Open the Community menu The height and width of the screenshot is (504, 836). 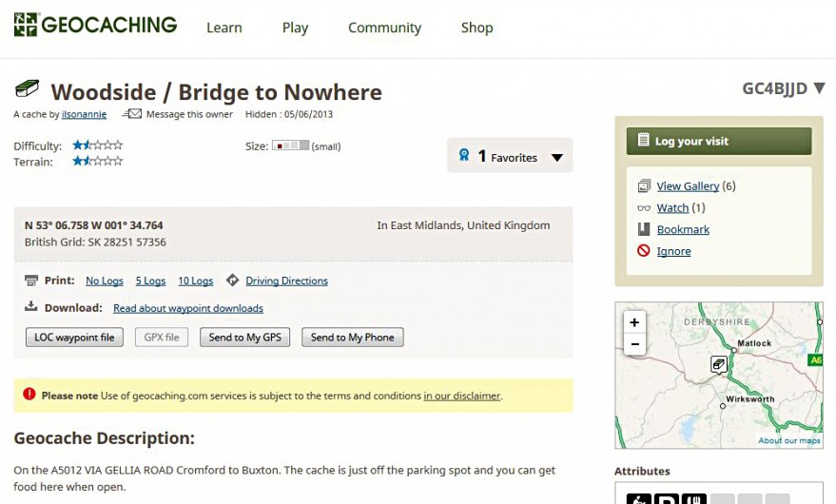coord(384,28)
